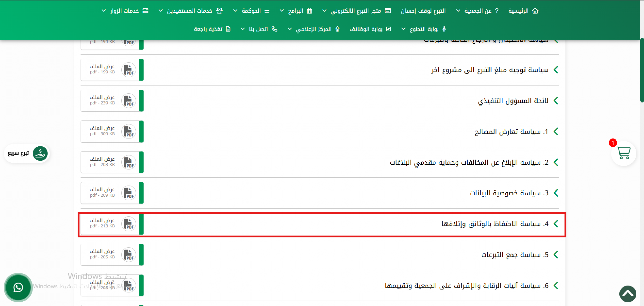This screenshot has height=306, width=644.
Task: Open المركز الإعلامي menu
Action: tap(314, 29)
